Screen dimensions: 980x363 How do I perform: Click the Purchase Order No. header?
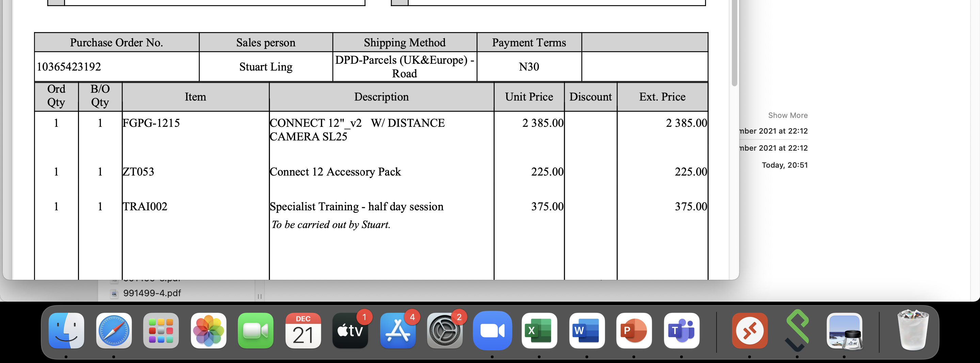tap(116, 43)
